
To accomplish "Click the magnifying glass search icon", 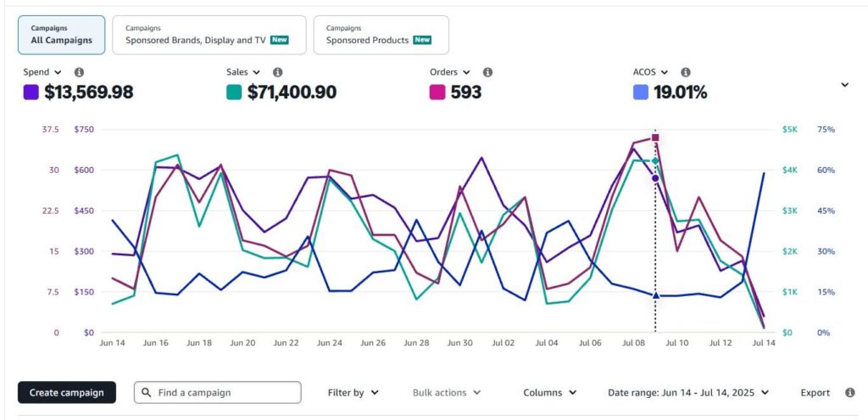I will (147, 393).
